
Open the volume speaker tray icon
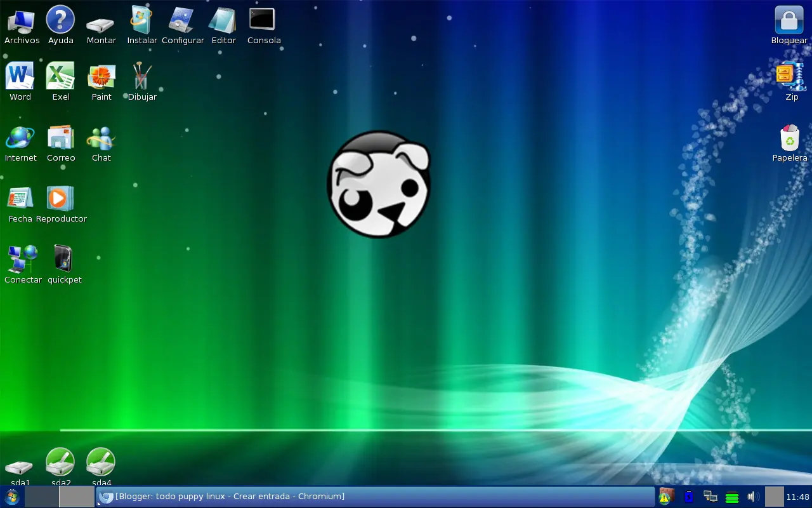753,497
